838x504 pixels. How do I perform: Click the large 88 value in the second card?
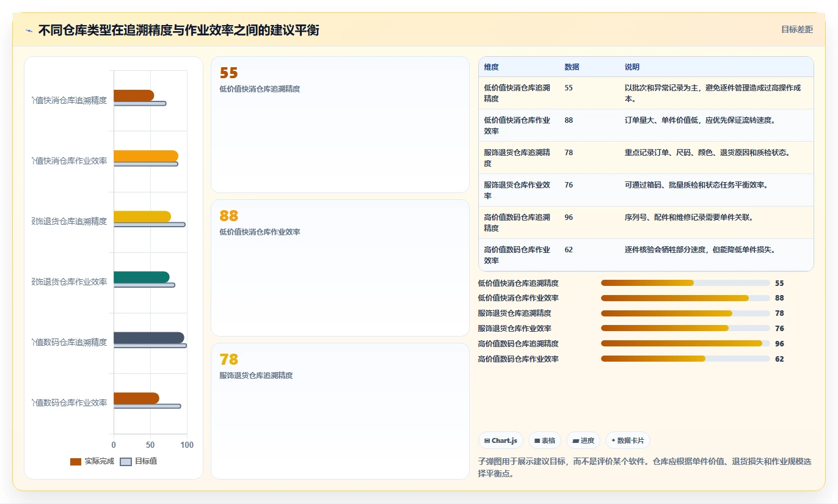[228, 216]
